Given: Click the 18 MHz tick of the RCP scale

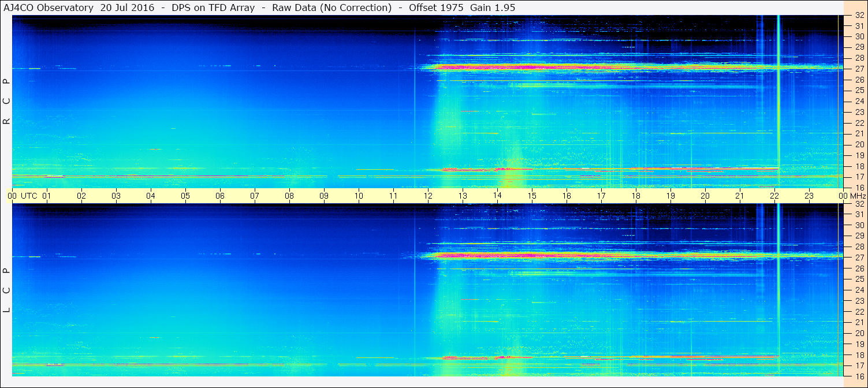Looking at the screenshot, I should point(859,166).
